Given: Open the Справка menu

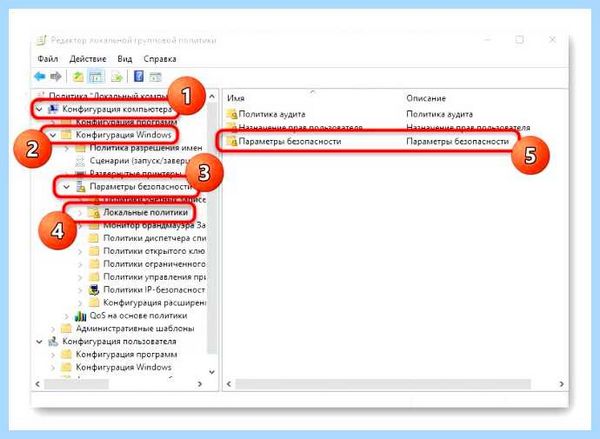Looking at the screenshot, I should (160, 59).
